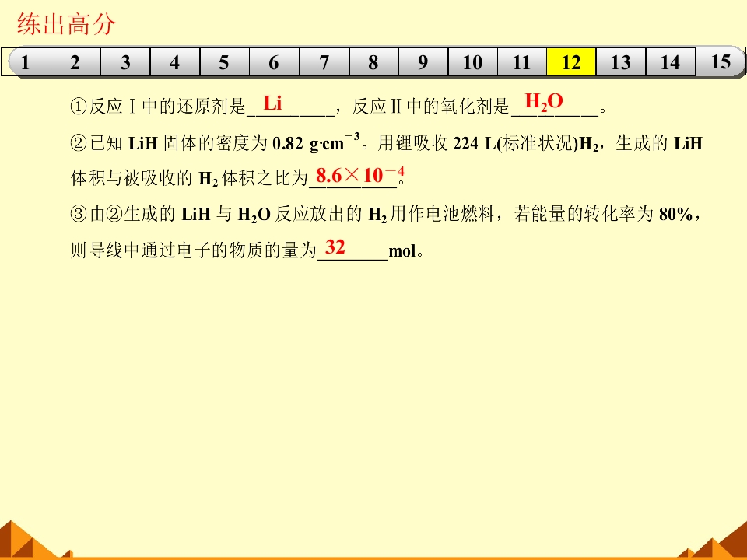Switch to question 7
Viewport: 747px width, 560px height.
pyautogui.click(x=324, y=62)
